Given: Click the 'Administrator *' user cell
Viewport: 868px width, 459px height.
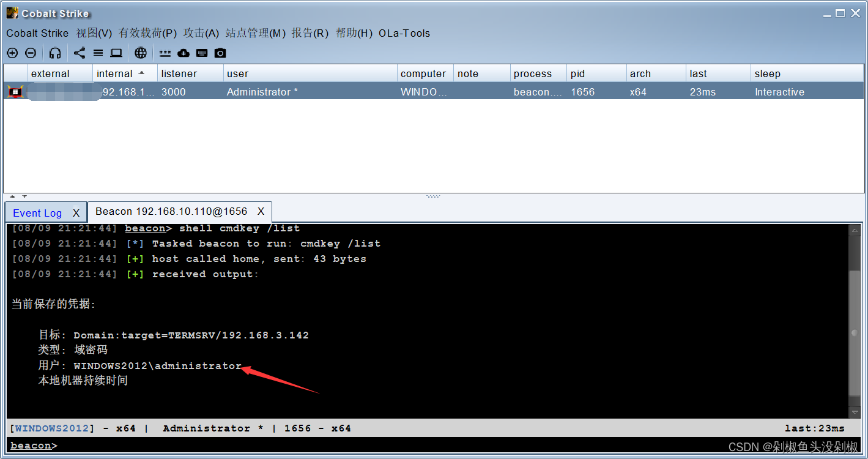Looking at the screenshot, I should (310, 92).
